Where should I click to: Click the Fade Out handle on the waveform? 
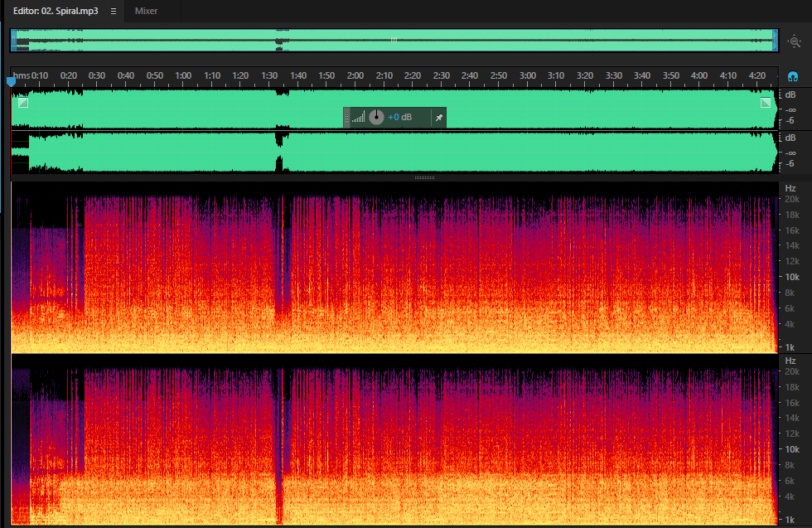coord(766,103)
